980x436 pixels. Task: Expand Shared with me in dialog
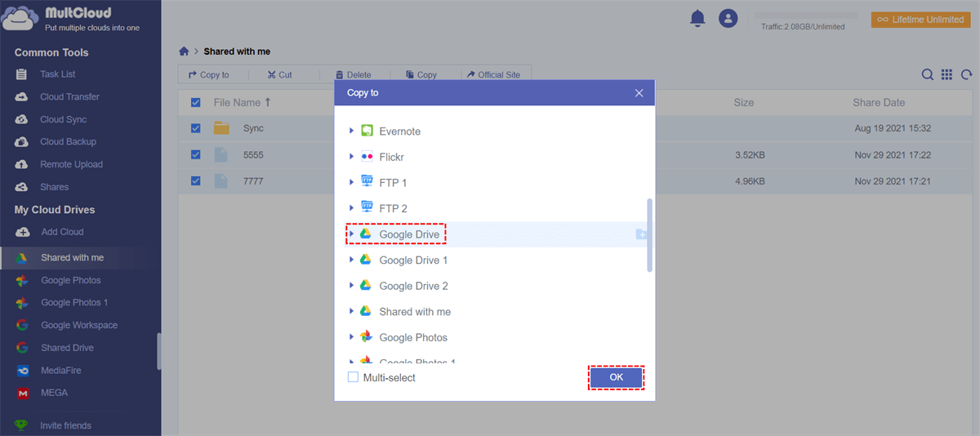351,312
